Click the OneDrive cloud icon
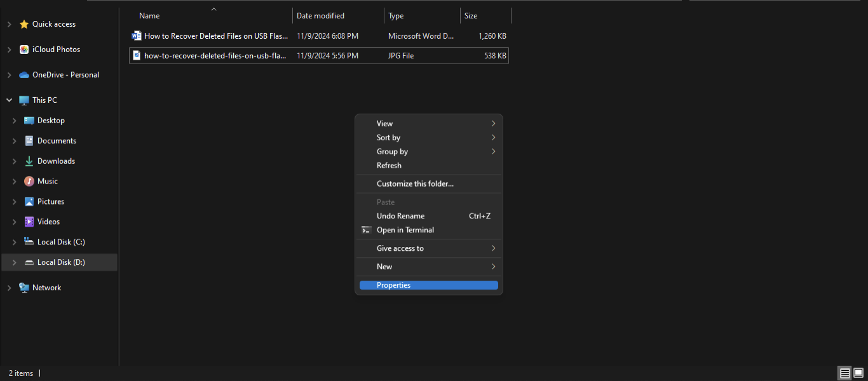 point(24,75)
